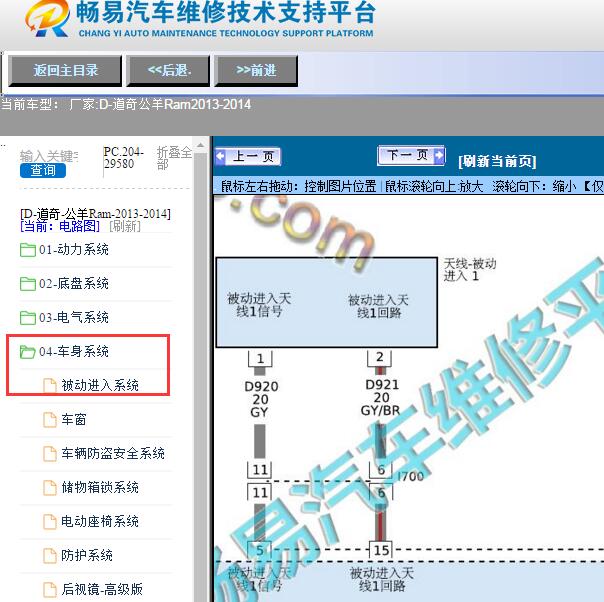Screen dimensions: 604x602
Task: Click connector pin 2 on the antenna
Action: click(380, 357)
